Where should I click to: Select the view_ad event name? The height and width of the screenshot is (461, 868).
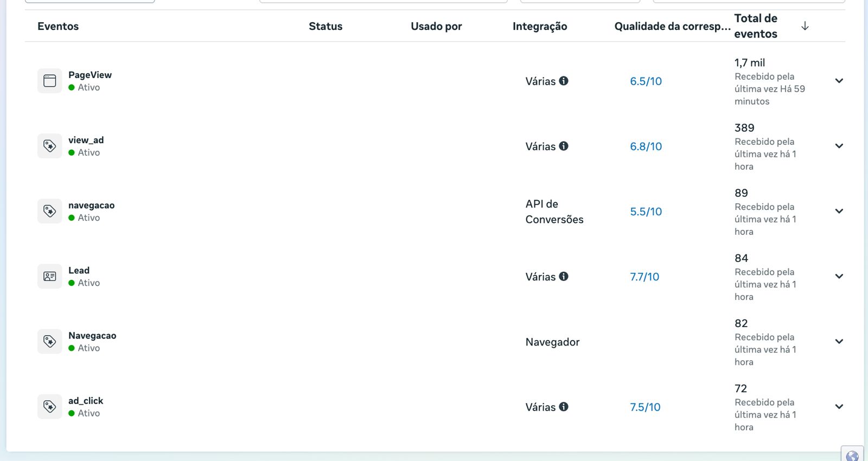coord(86,140)
